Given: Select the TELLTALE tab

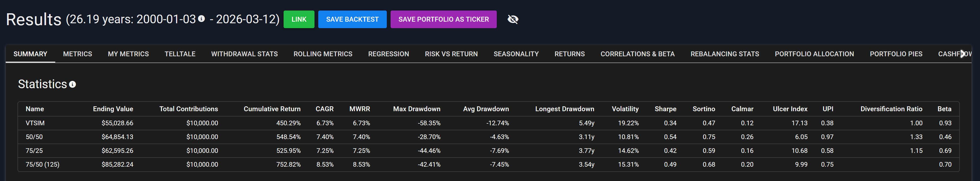Looking at the screenshot, I should (x=180, y=54).
